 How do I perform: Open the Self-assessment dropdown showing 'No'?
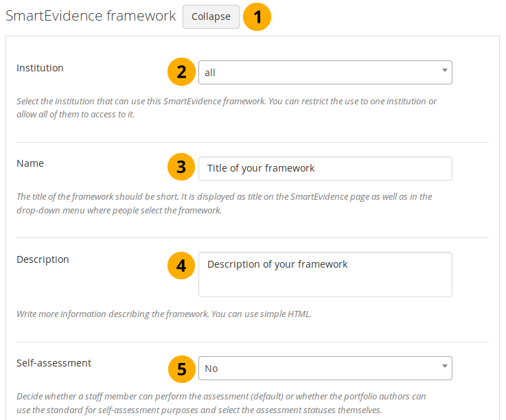pos(325,369)
